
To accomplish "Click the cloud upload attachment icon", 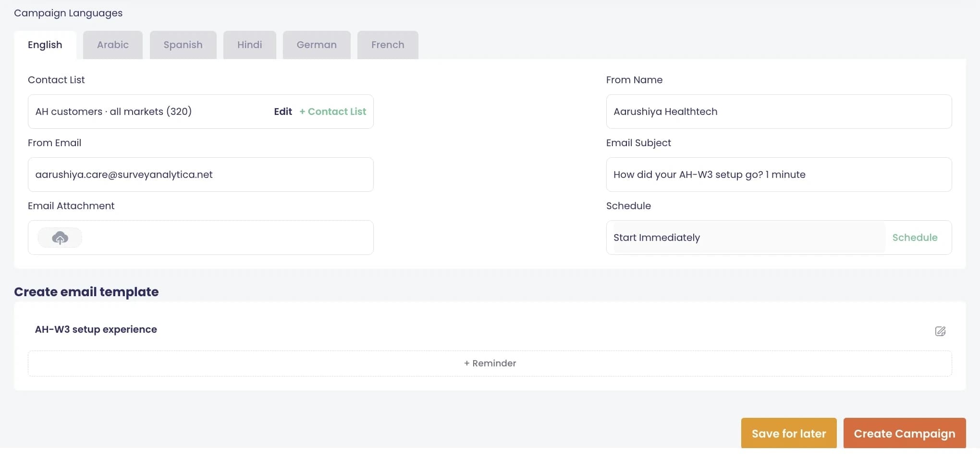I will pyautogui.click(x=60, y=238).
